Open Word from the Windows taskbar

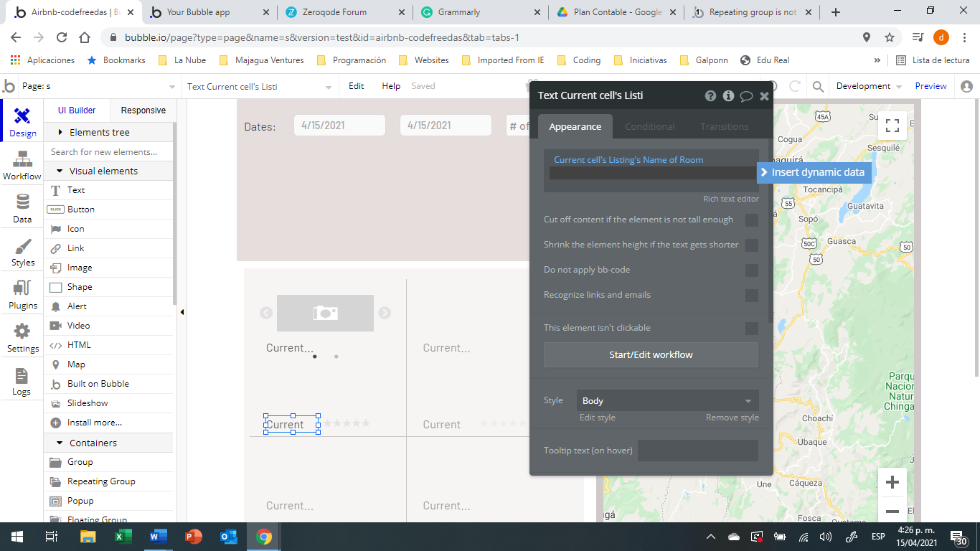[x=159, y=537]
